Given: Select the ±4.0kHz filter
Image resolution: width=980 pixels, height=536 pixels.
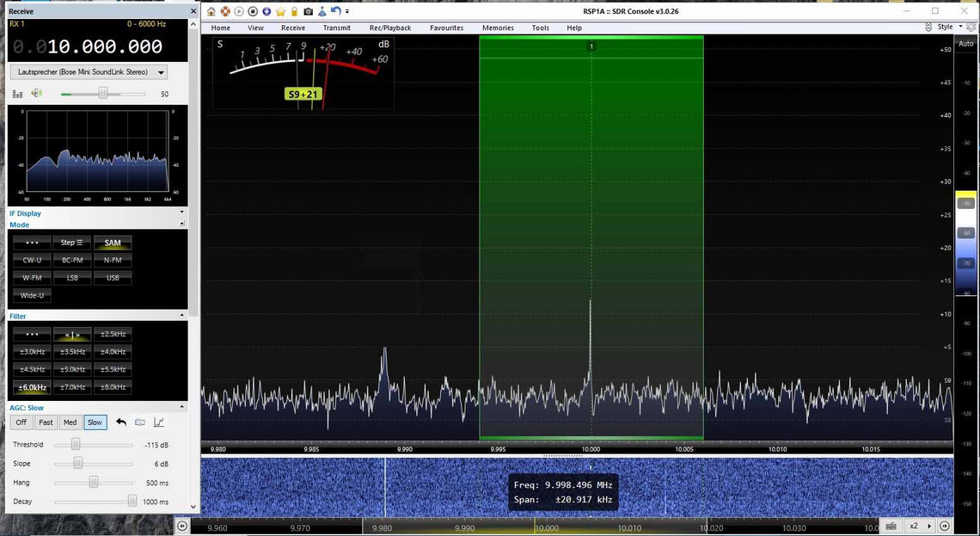Looking at the screenshot, I should 113,352.
